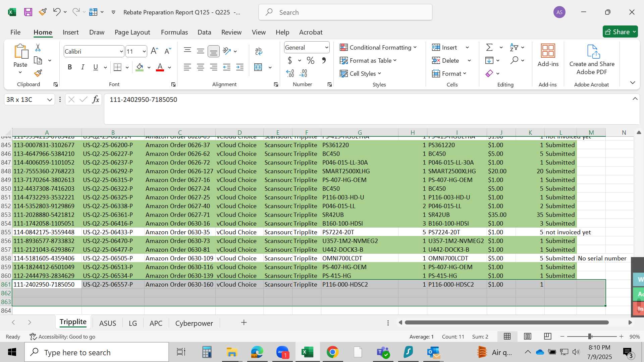Image resolution: width=644 pixels, height=362 pixels.
Task: Open the Add-ins icon
Action: (x=548, y=55)
